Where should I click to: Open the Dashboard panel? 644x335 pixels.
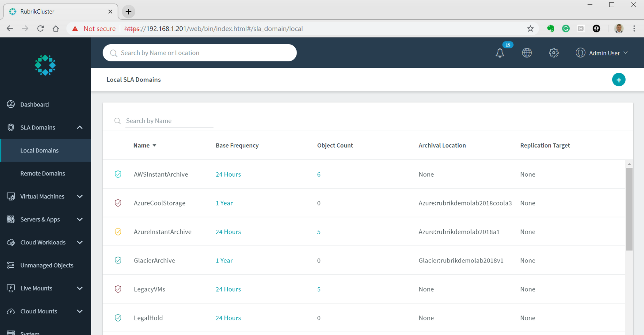click(34, 104)
